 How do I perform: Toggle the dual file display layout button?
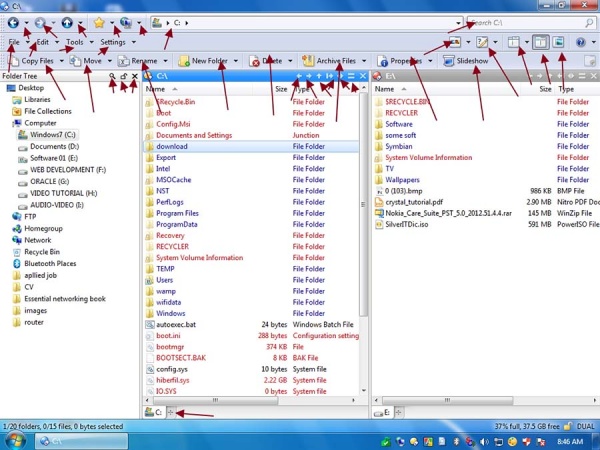[x=541, y=42]
